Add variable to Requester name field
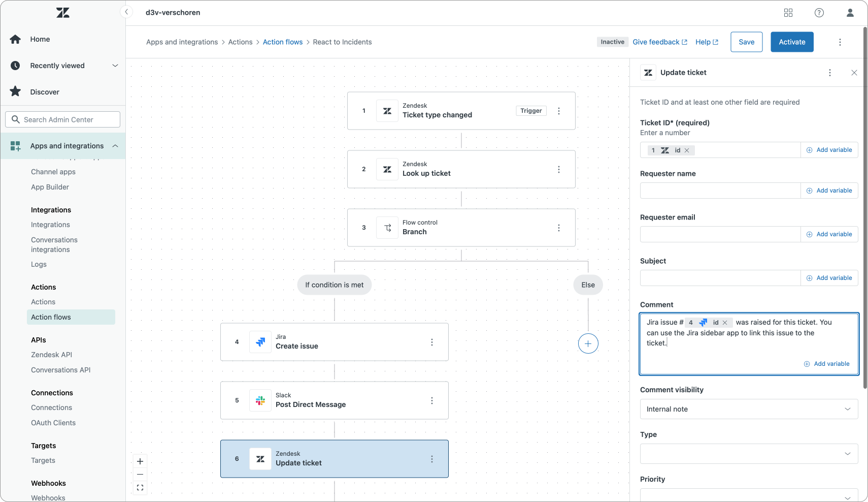 (x=829, y=191)
